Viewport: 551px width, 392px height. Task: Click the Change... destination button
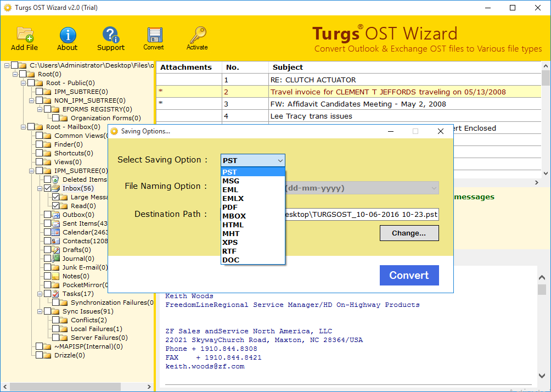tap(409, 233)
